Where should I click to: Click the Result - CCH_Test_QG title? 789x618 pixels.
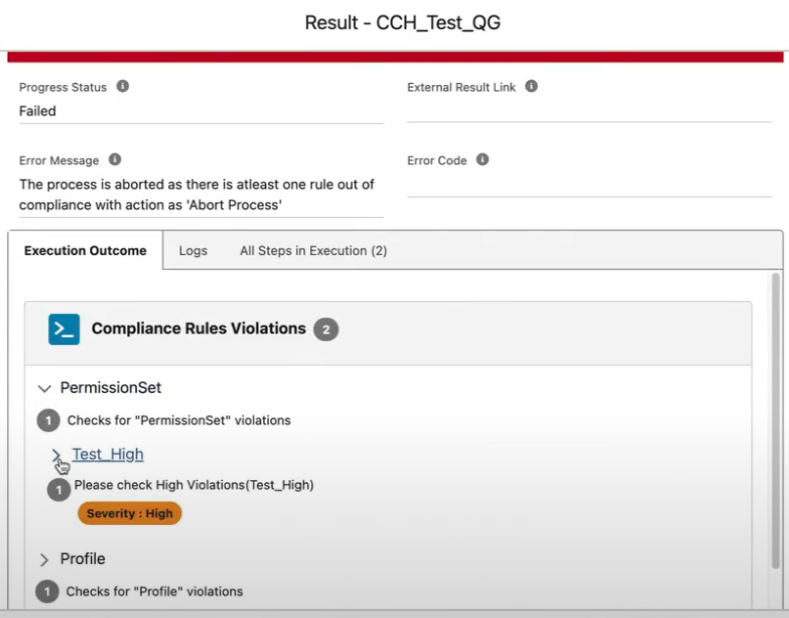click(403, 23)
